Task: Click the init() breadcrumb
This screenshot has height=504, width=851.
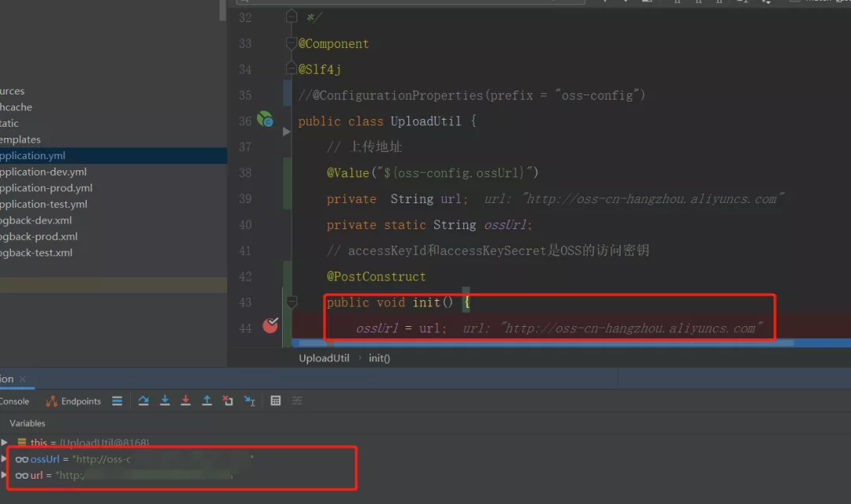Action: tap(379, 358)
